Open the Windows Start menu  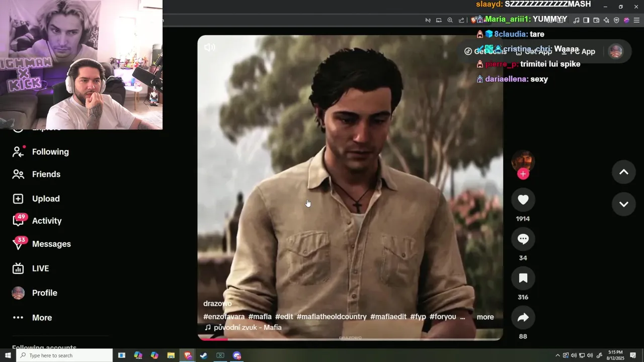(8, 355)
